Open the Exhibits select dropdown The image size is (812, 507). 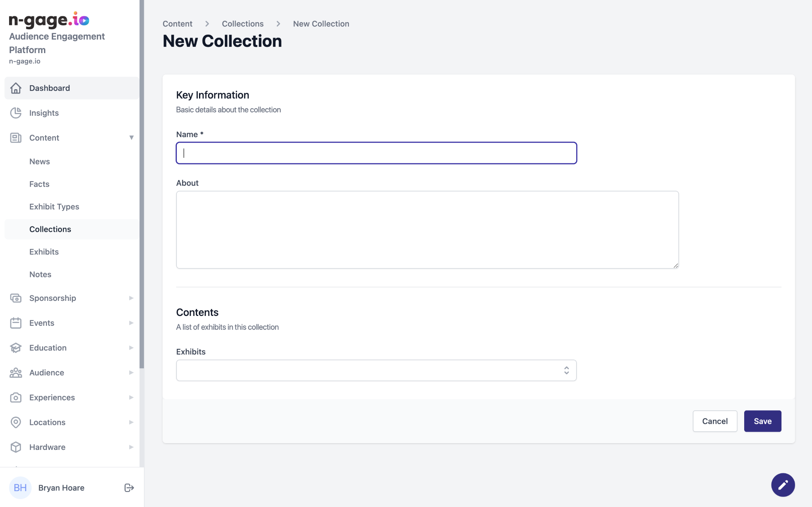click(376, 370)
